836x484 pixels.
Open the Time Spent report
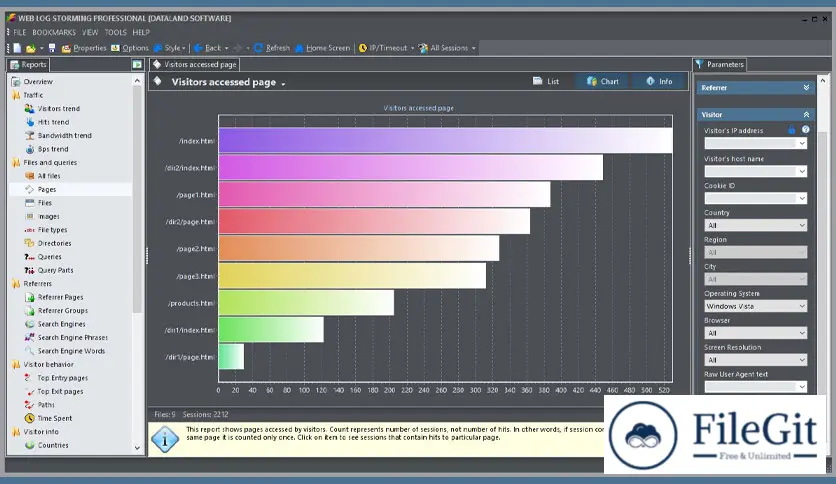(54, 418)
